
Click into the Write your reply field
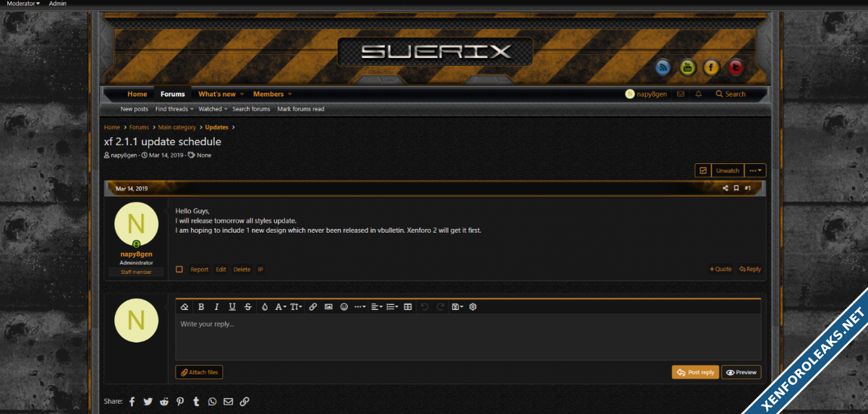(x=468, y=337)
